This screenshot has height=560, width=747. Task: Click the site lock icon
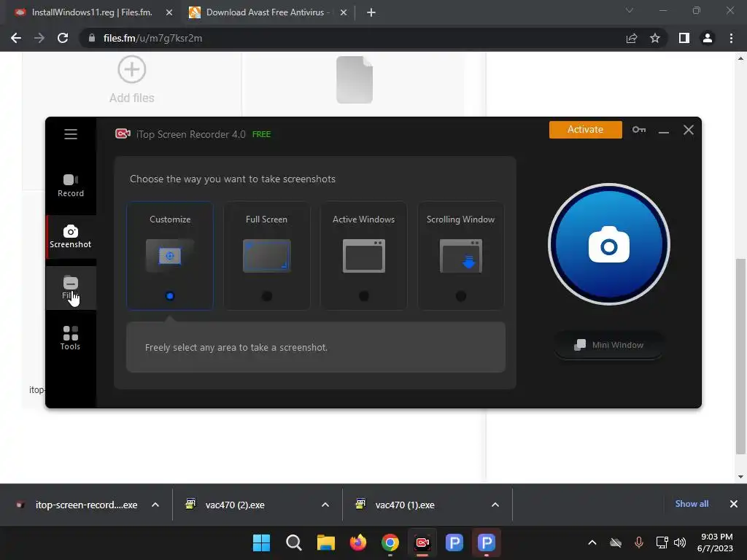pos(91,38)
